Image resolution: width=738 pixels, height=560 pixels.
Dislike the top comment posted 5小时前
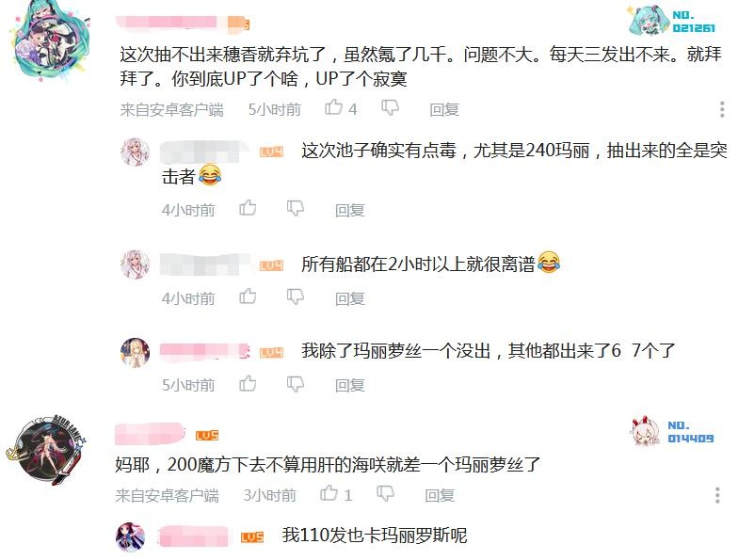coord(390,107)
